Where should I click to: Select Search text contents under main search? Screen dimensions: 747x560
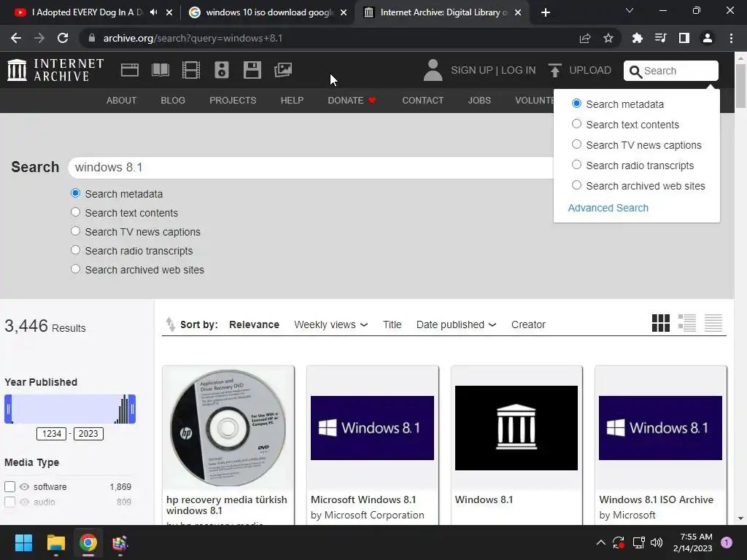click(x=75, y=212)
